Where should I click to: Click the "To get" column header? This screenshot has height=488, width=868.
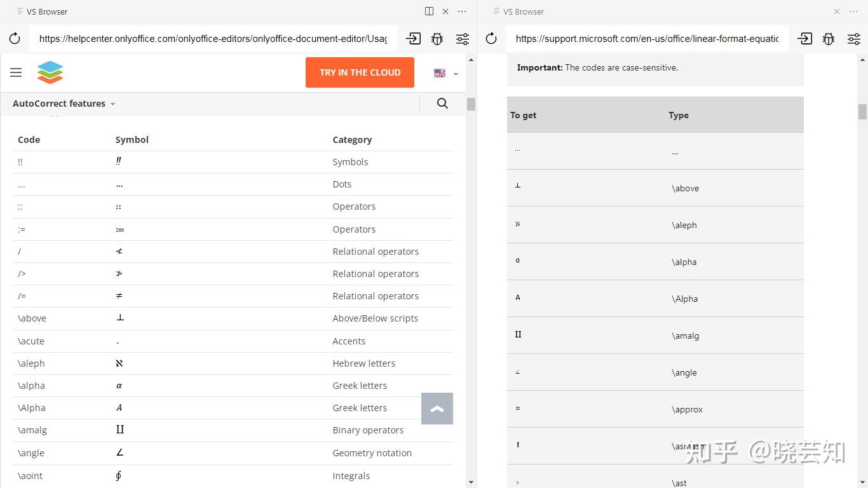point(524,115)
